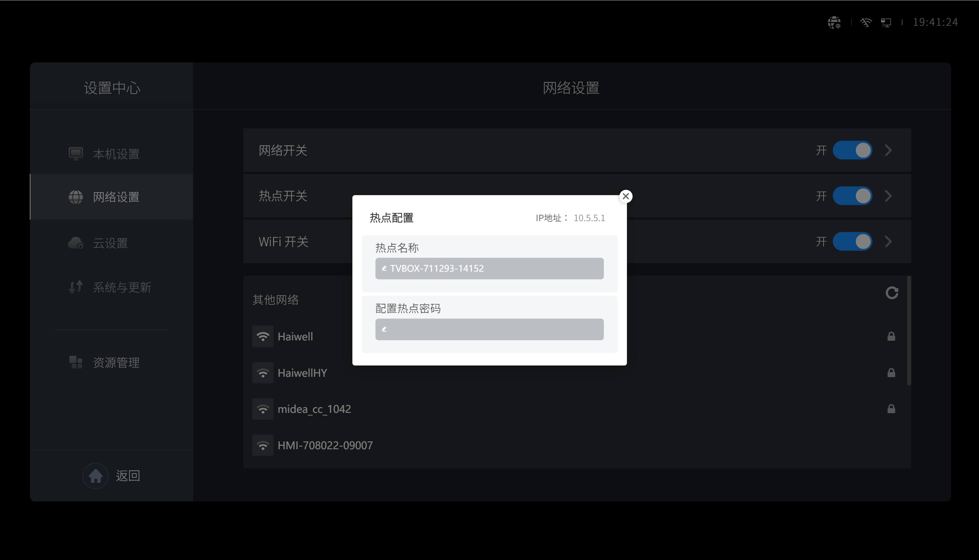Click the home icon beside 返回
Viewport: 979px width, 560px height.
(95, 476)
